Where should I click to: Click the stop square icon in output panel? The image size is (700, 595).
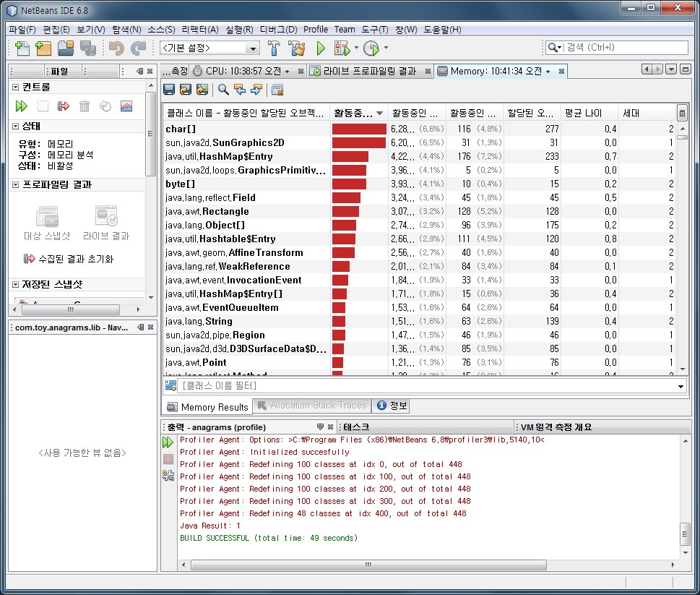click(168, 459)
